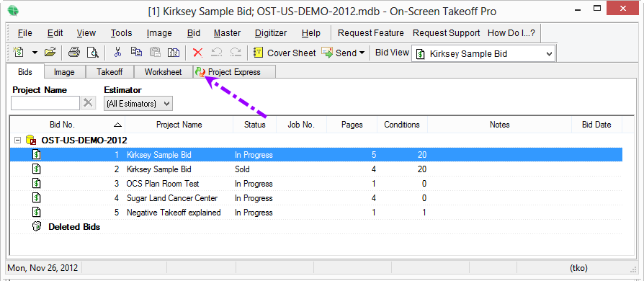
Task: Click the red Delete X icon
Action: pyautogui.click(x=198, y=53)
